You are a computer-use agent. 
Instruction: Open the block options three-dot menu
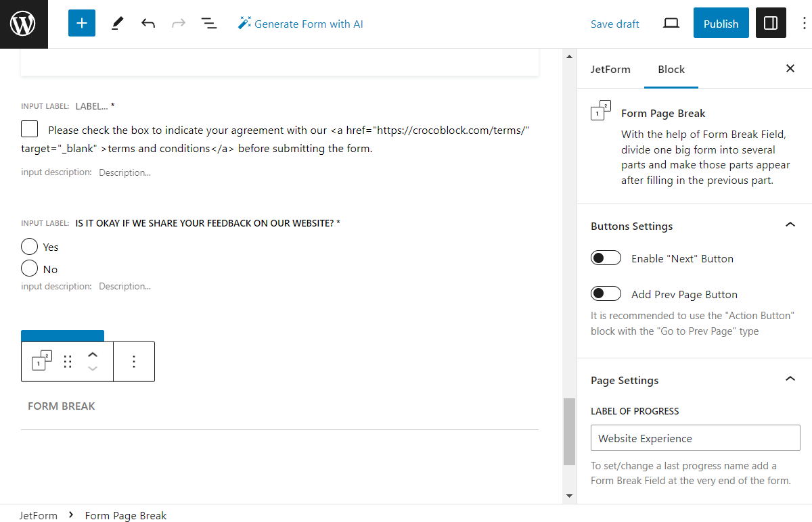pyautogui.click(x=134, y=361)
